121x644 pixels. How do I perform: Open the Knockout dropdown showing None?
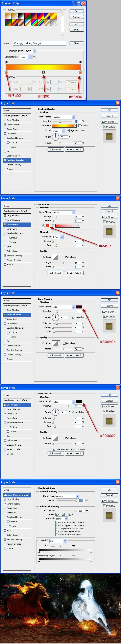click(62, 518)
